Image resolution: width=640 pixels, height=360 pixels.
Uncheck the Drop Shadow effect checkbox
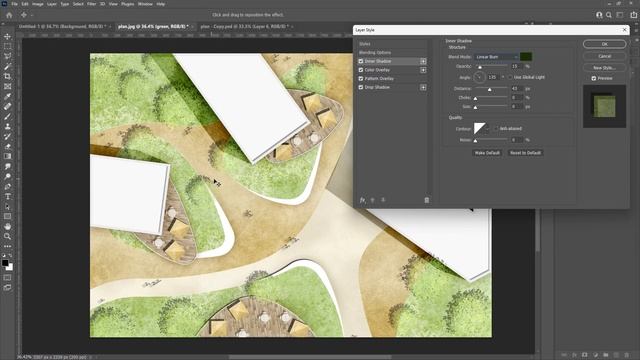click(x=361, y=87)
